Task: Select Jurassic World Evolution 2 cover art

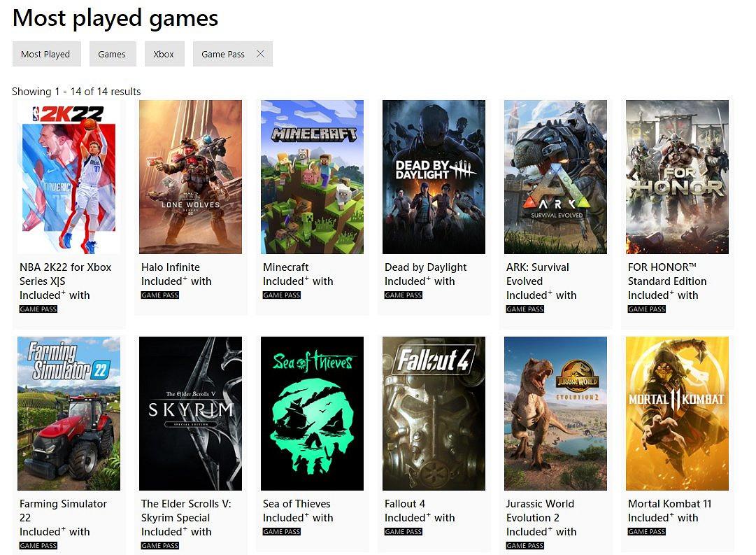Action: (x=555, y=413)
